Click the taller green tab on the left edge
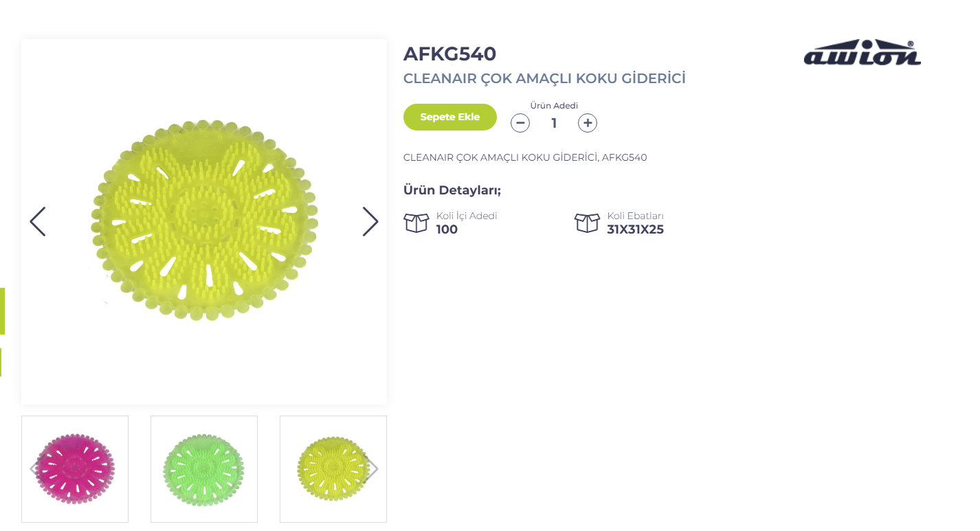Viewport: 980px width, 531px height. coord(2,311)
